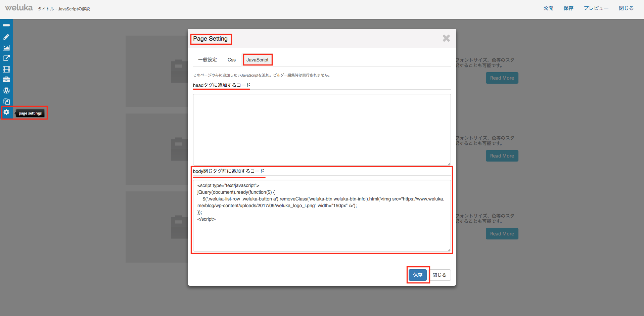Click the 閉じる button in dialog footer

(x=440, y=275)
